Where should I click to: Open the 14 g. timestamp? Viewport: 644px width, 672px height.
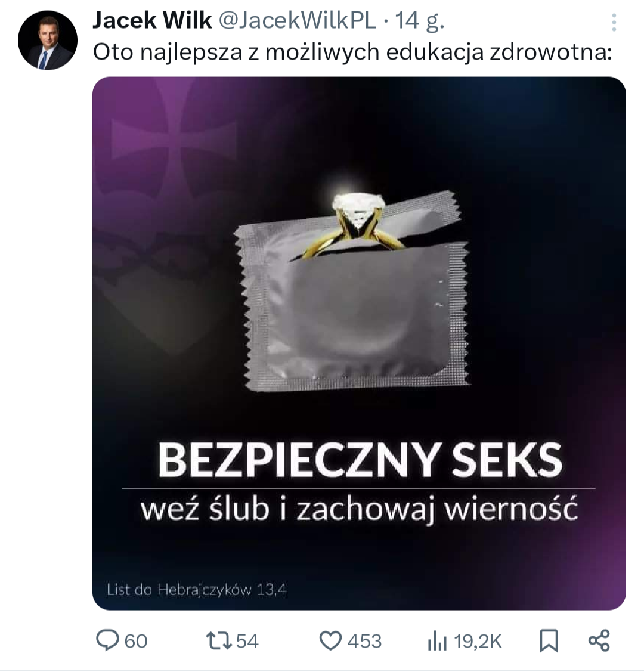click(419, 21)
